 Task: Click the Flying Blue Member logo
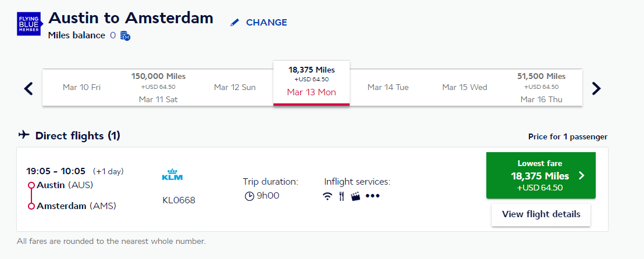tap(29, 23)
